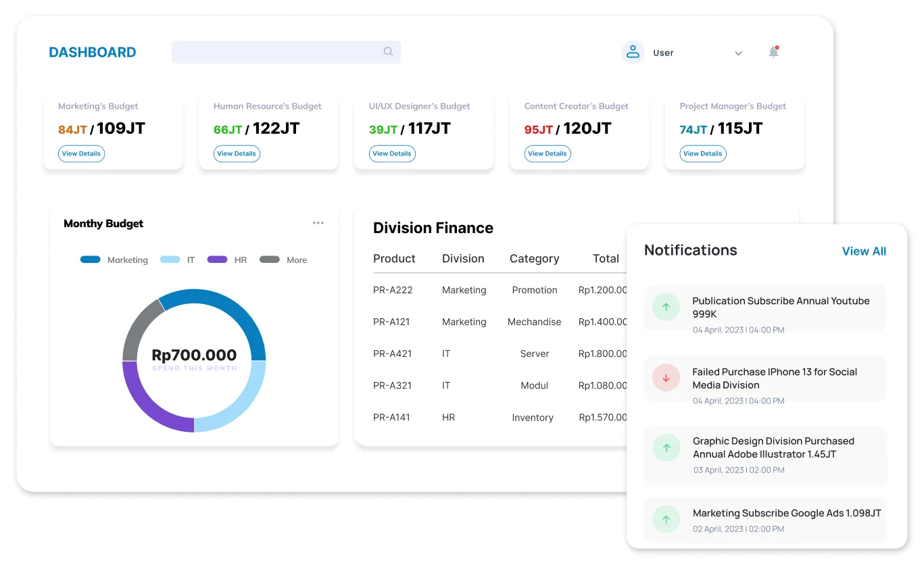Sort table by Category column header
This screenshot has height=565, width=924.
coord(534,258)
